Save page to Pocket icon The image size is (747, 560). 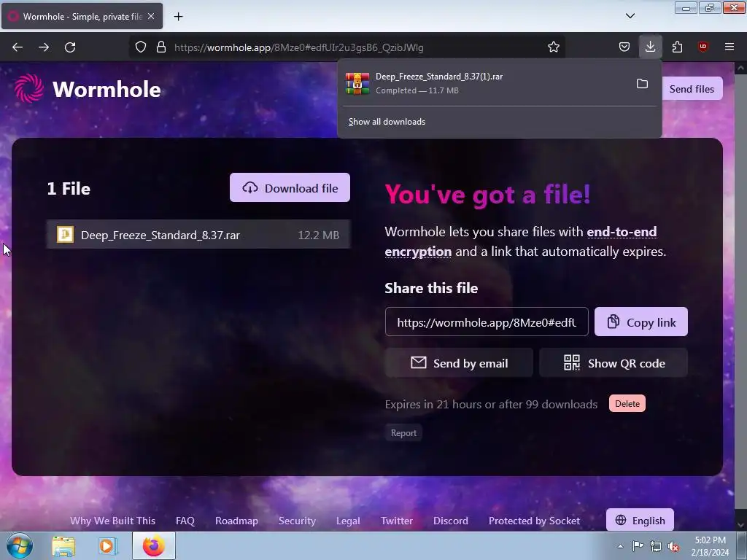point(624,47)
